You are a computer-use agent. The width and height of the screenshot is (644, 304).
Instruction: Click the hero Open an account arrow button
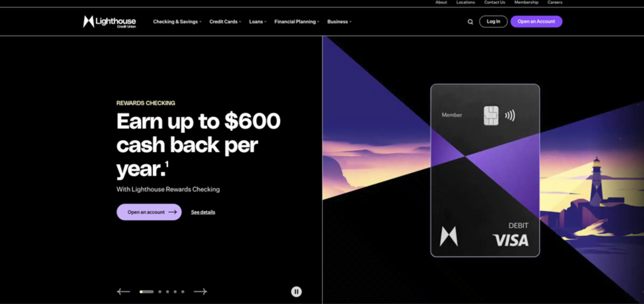149,212
